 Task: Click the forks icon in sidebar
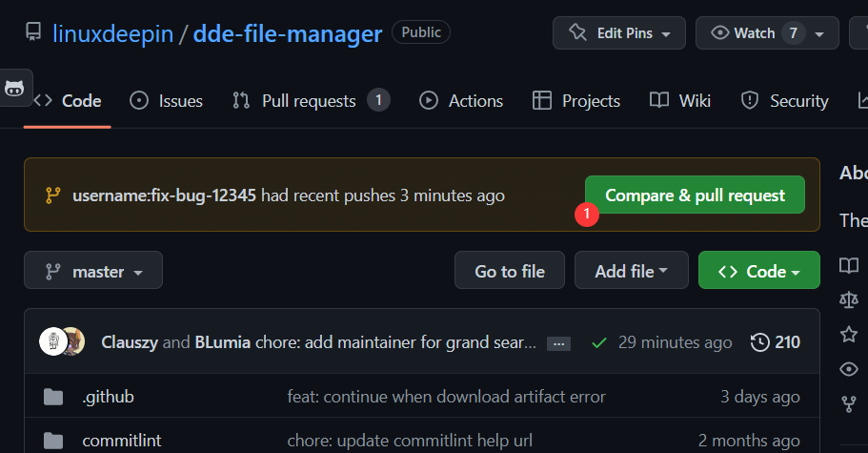tap(849, 404)
